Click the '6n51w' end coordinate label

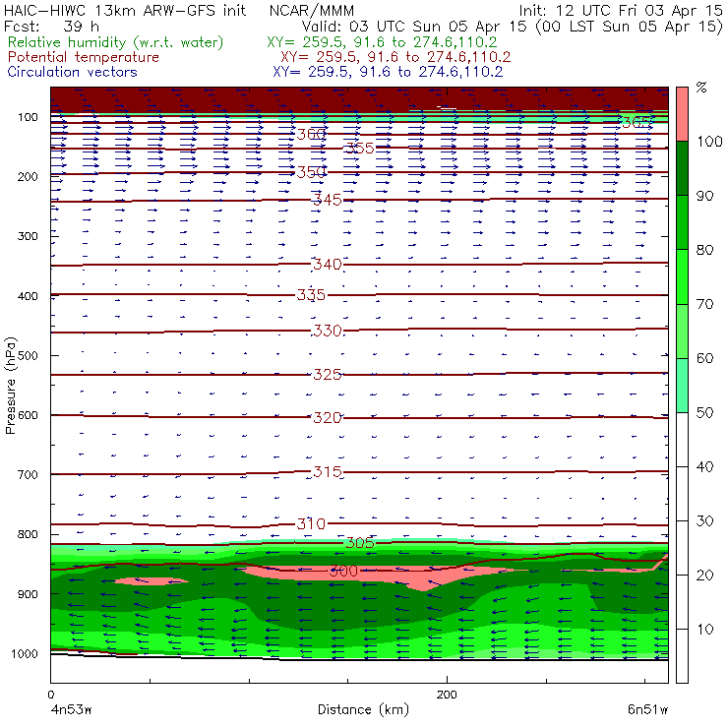click(x=647, y=710)
